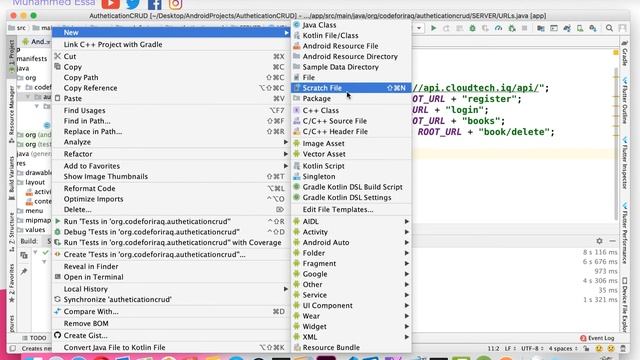Choose Open in Terminal
The image size is (640, 360).
[171, 277]
